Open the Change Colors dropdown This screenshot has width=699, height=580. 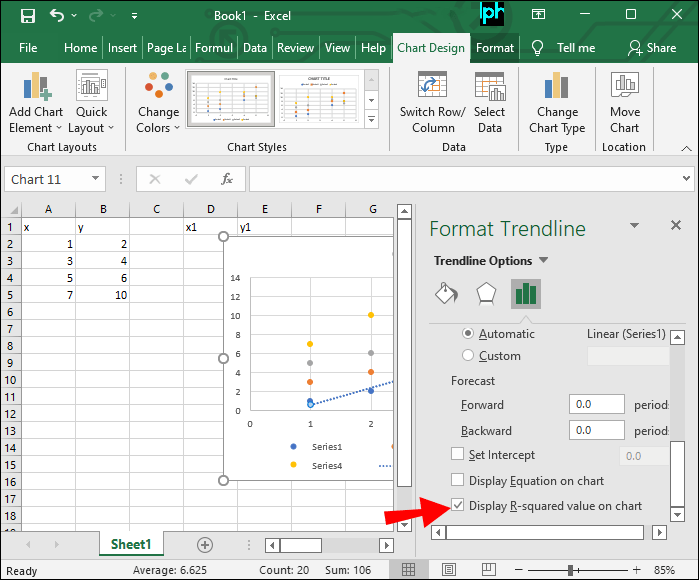[x=158, y=103]
